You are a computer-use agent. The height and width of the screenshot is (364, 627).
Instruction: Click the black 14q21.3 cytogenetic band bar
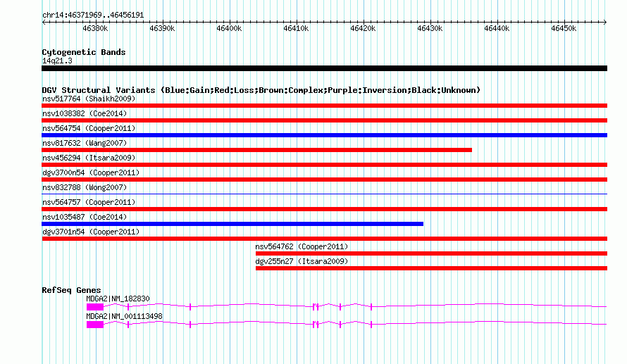coord(324,68)
